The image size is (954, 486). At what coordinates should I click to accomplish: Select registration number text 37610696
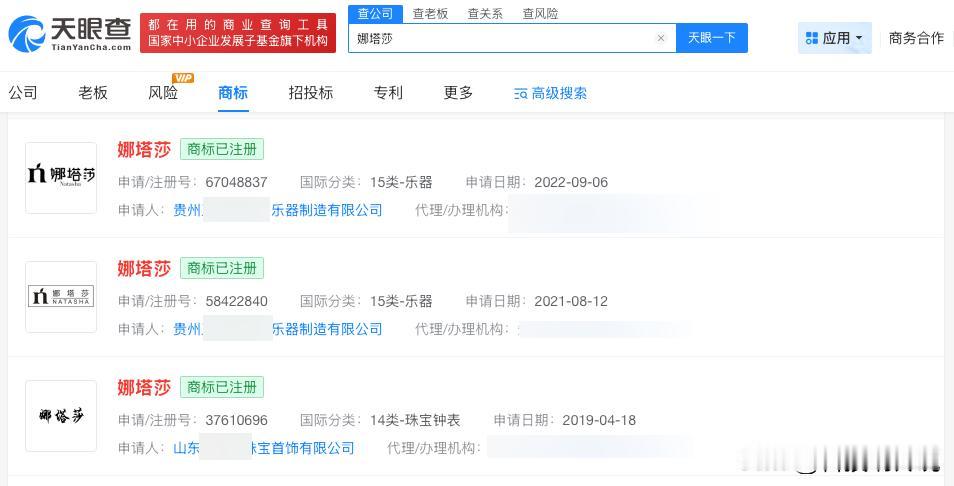[237, 420]
